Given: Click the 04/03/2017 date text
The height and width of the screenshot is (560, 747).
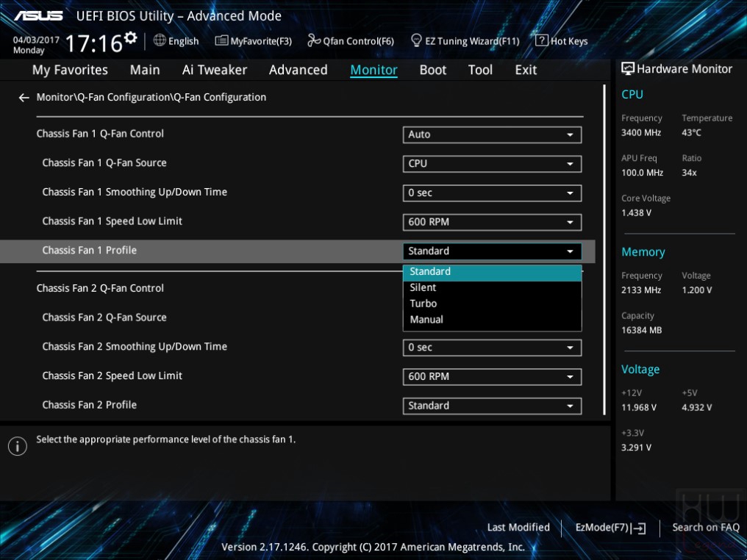Looking at the screenshot, I should [x=36, y=40].
